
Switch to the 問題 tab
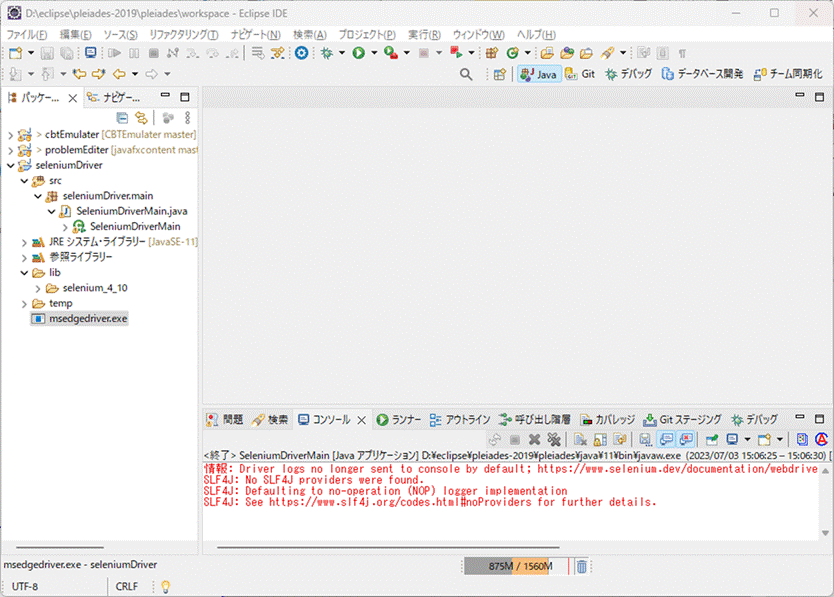(x=225, y=420)
